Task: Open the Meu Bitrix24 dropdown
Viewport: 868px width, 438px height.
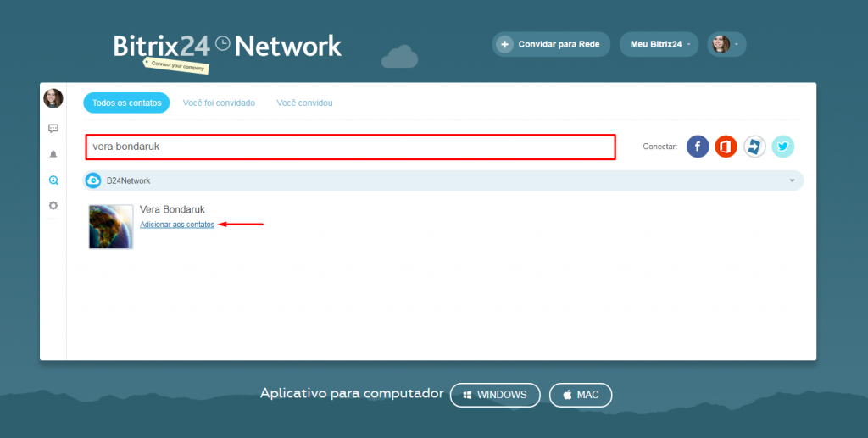Action: click(659, 44)
